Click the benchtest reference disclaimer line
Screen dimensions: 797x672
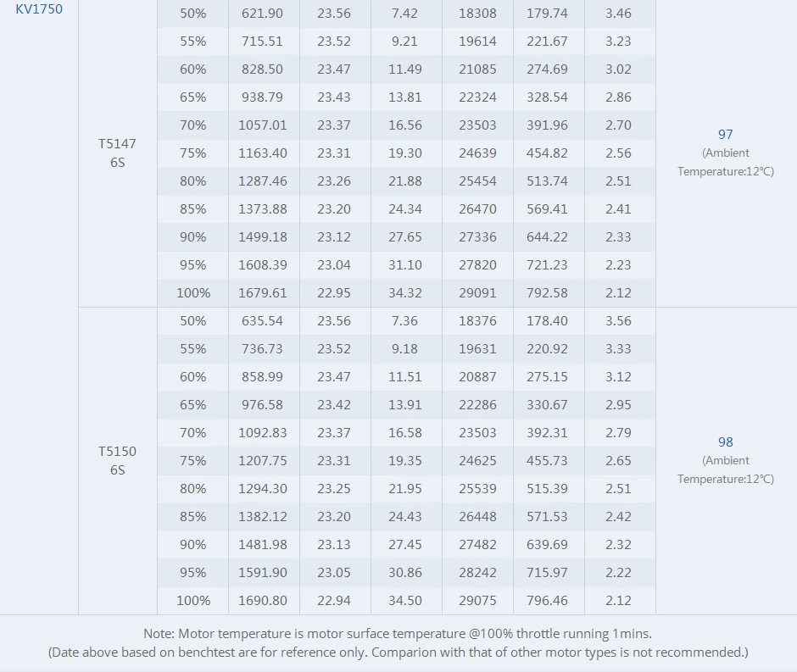398,652
